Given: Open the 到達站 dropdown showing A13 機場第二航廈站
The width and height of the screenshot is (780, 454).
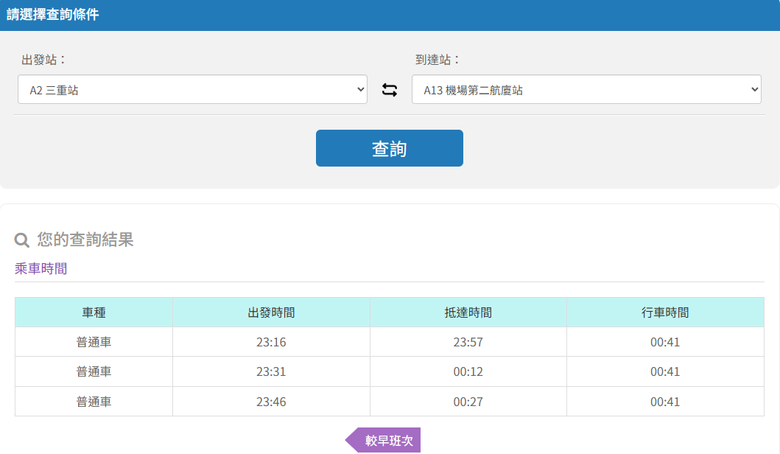Looking at the screenshot, I should [586, 90].
